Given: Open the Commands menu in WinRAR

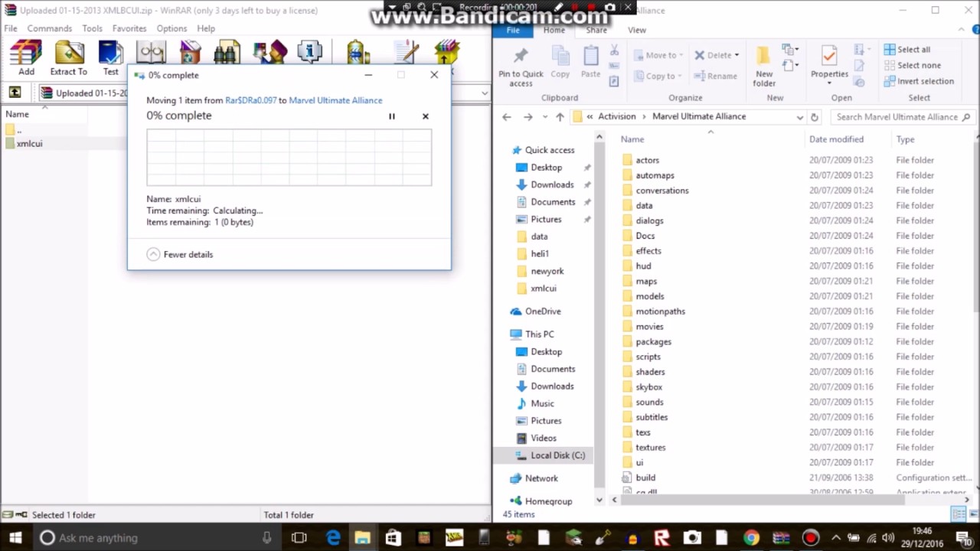Looking at the screenshot, I should [x=50, y=28].
